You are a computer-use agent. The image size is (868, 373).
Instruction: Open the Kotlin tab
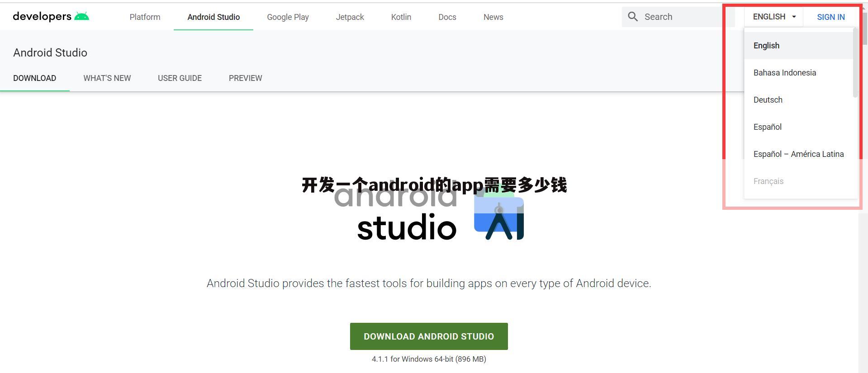401,17
